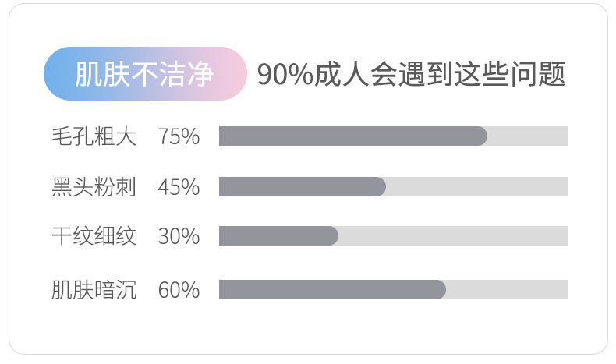Click the filled part of 干纹细纹 bar
Screen dimensions: 616x364
coord(278,235)
